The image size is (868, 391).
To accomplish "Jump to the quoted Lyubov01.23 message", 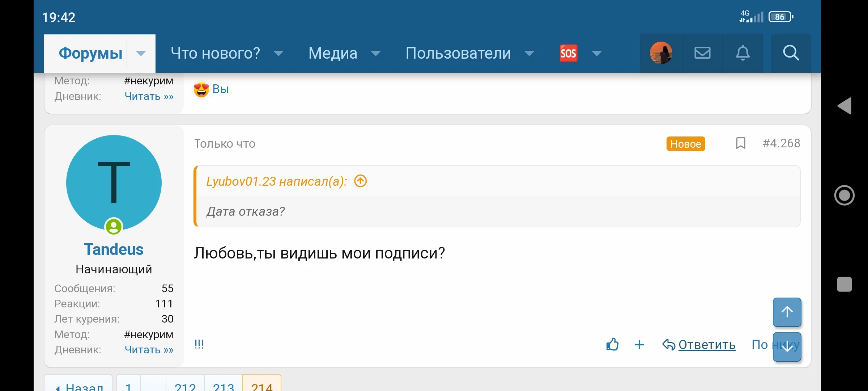I will tap(360, 181).
